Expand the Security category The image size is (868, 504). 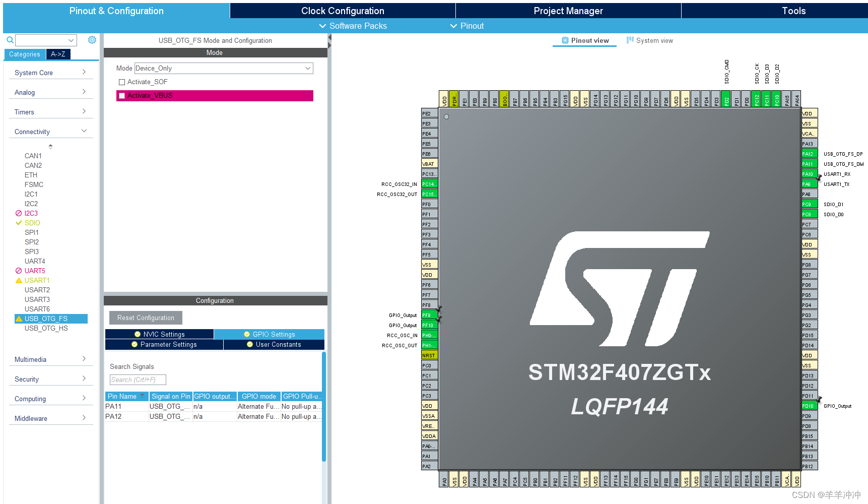point(50,379)
